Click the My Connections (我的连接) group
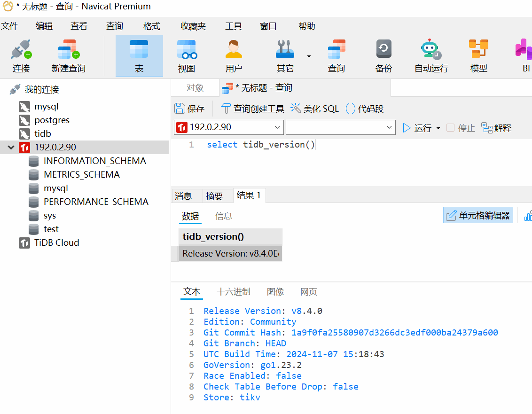This screenshot has height=414, width=532. coord(41,90)
